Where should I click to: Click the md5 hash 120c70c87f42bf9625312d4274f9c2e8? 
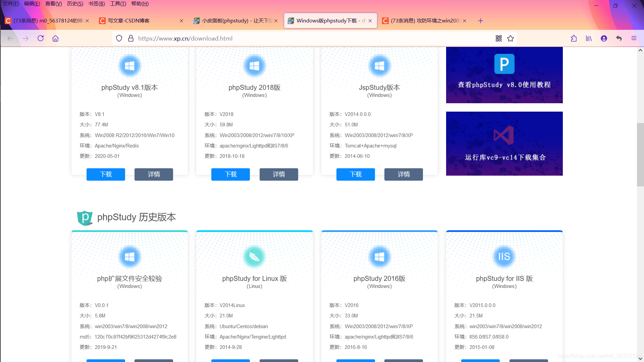pyautogui.click(x=136, y=337)
